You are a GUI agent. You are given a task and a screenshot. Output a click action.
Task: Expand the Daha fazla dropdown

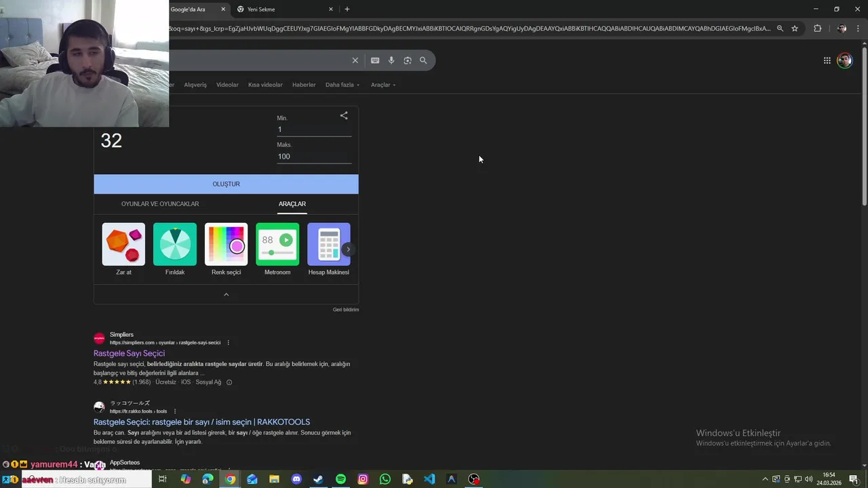[342, 85]
